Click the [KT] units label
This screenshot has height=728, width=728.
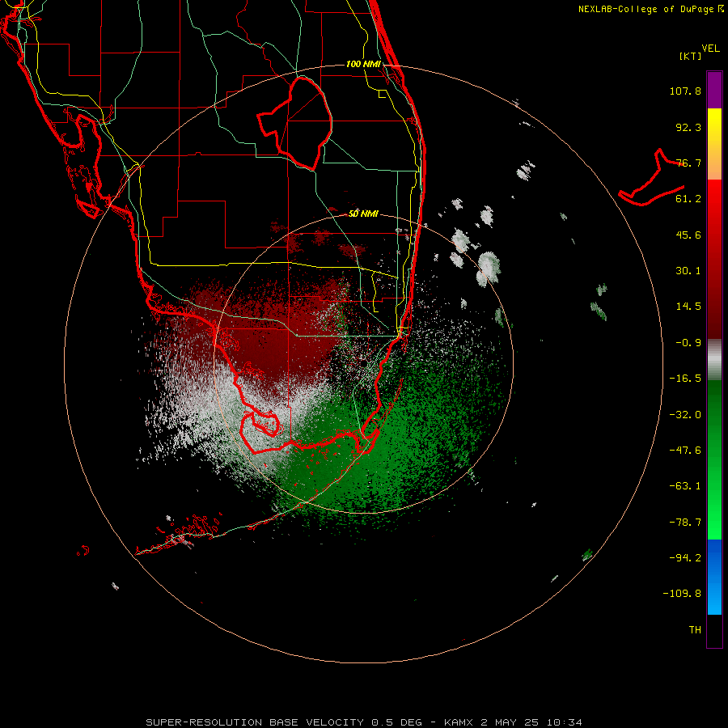[x=690, y=56]
